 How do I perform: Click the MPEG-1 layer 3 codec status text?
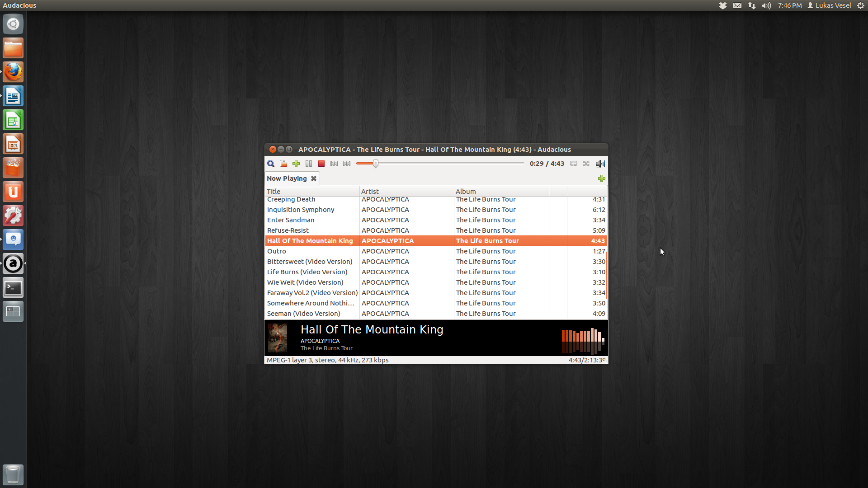328,360
